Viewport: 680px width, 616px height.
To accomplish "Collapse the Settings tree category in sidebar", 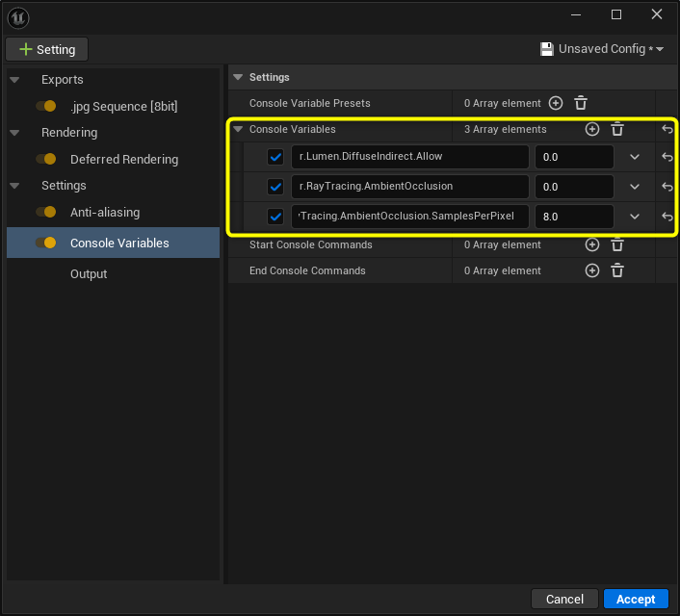I will tap(14, 186).
